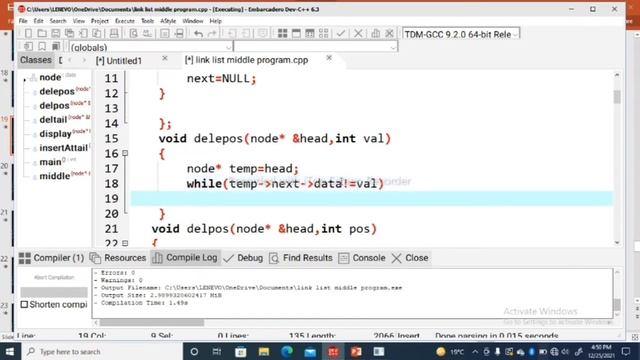Select the Classes browser tab

pyautogui.click(x=36, y=60)
